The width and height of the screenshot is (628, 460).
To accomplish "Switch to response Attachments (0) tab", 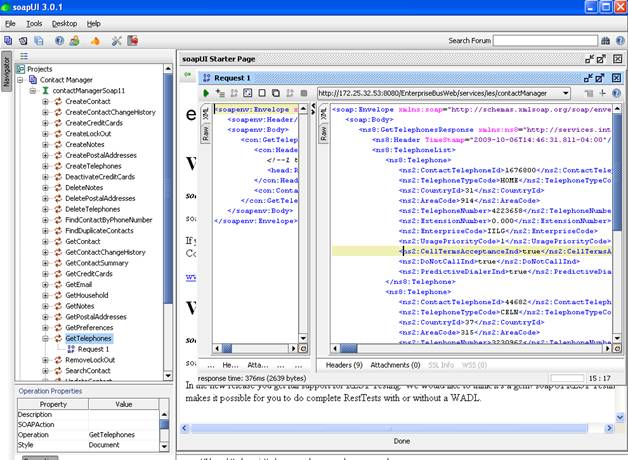I will (395, 365).
